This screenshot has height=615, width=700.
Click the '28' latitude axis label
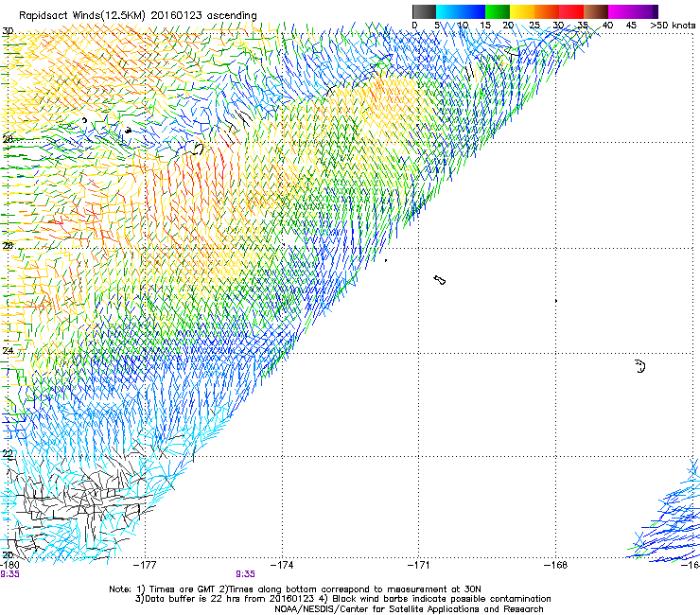pos(8,139)
